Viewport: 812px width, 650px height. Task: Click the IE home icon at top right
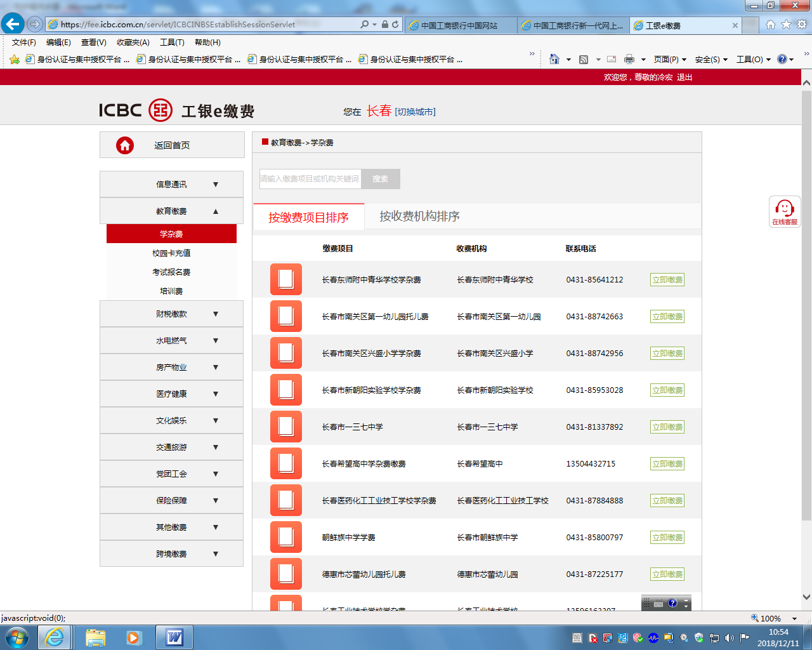coord(771,24)
